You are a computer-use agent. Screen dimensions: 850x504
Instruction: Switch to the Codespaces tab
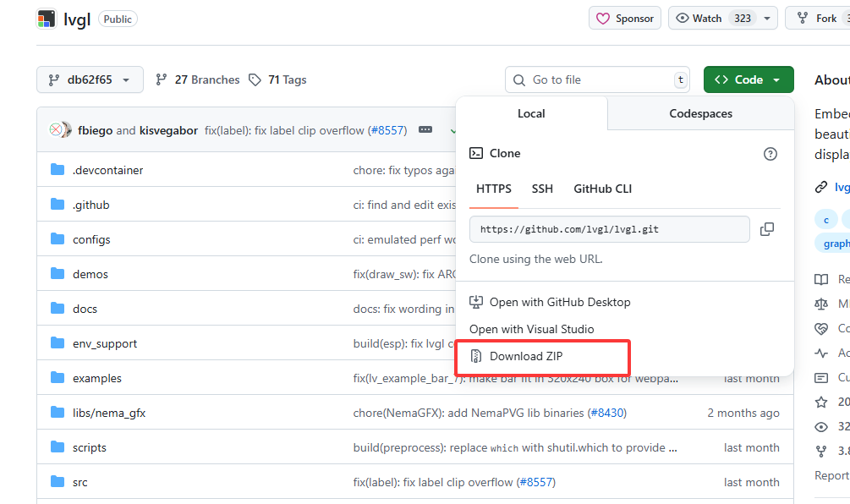coord(700,113)
